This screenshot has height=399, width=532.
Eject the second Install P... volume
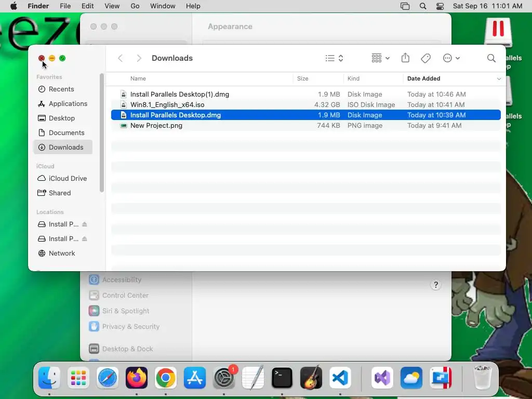click(85, 239)
